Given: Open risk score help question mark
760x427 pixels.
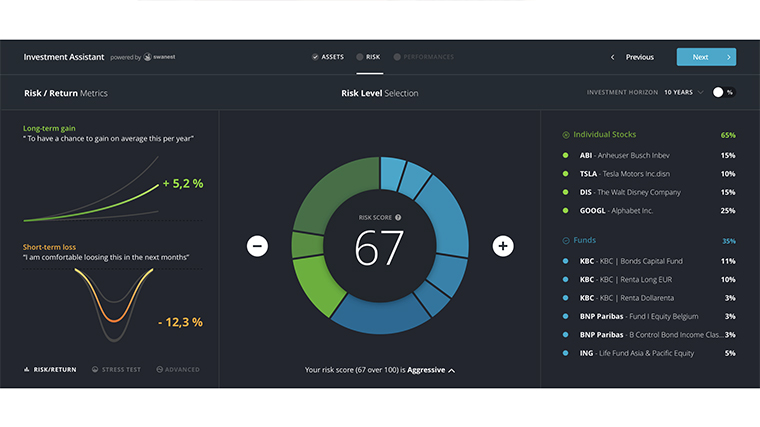Looking at the screenshot, I should (398, 218).
